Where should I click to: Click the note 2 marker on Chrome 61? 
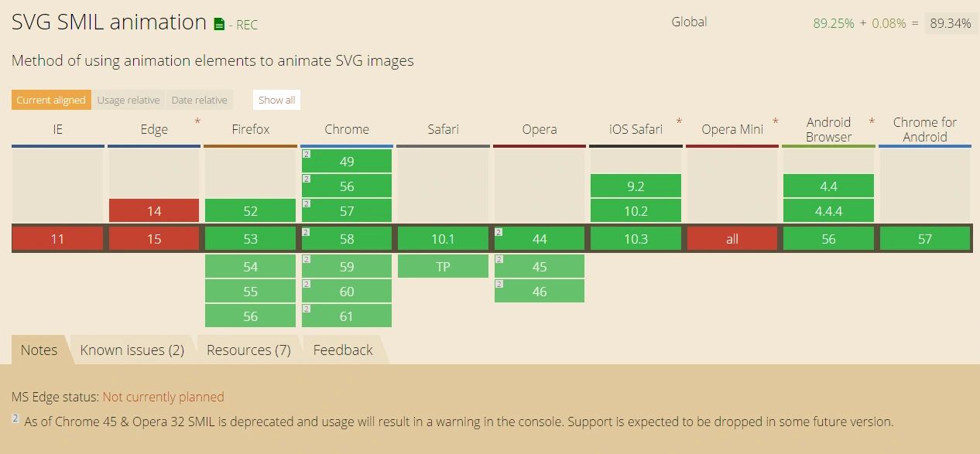tap(307, 309)
